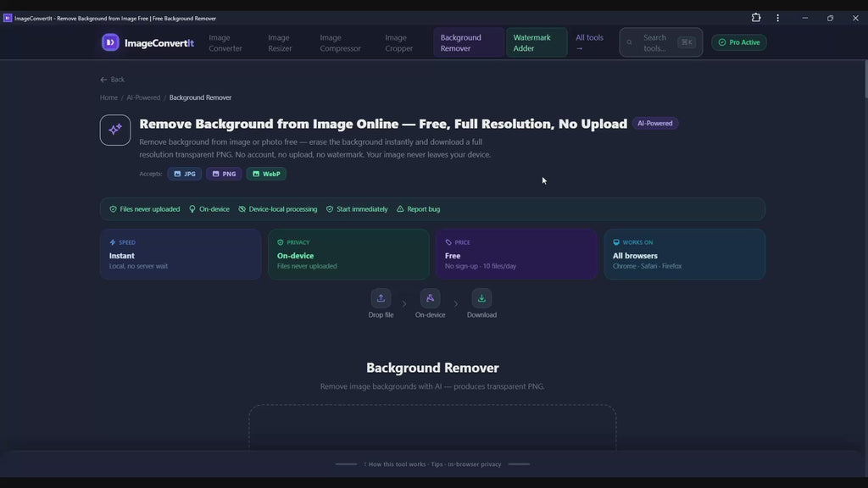The height and width of the screenshot is (488, 868).
Task: Click the image drop zone area
Action: 432,427
